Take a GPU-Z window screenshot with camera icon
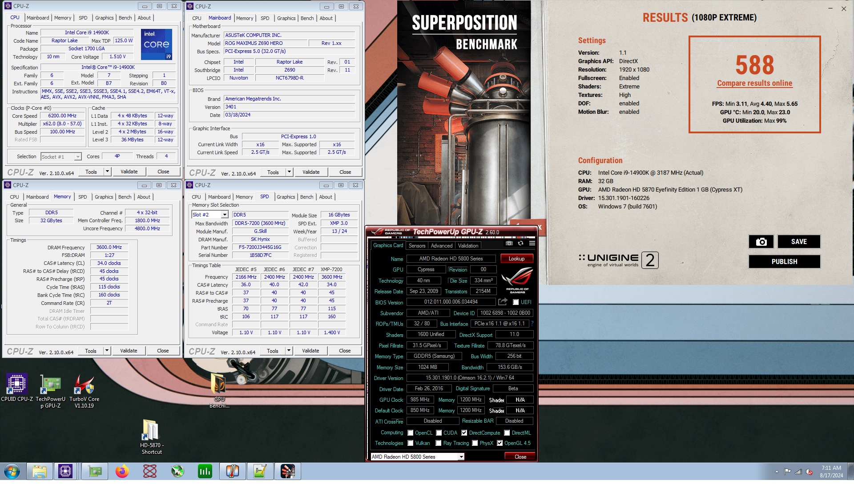The height and width of the screenshot is (504, 854). click(509, 244)
